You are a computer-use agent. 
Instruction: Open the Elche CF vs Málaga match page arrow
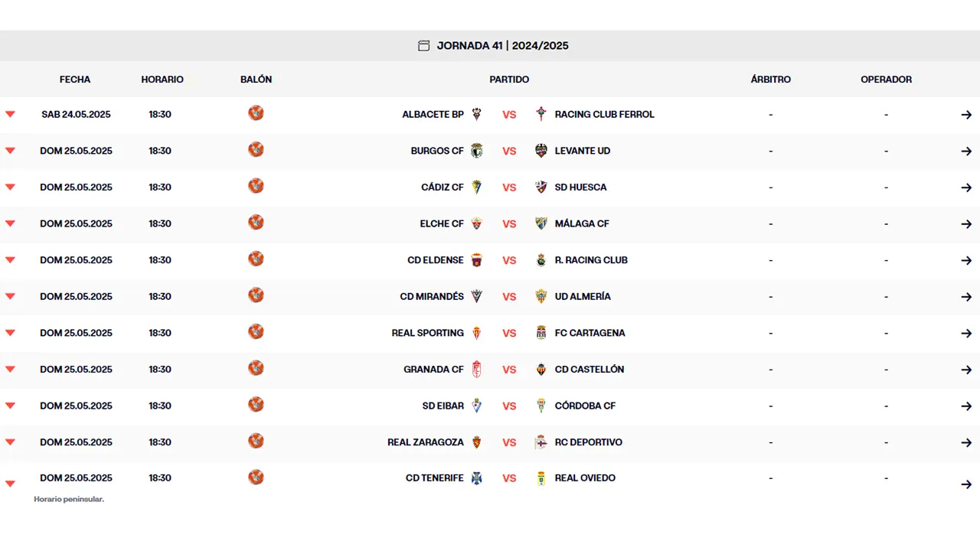pos(966,223)
